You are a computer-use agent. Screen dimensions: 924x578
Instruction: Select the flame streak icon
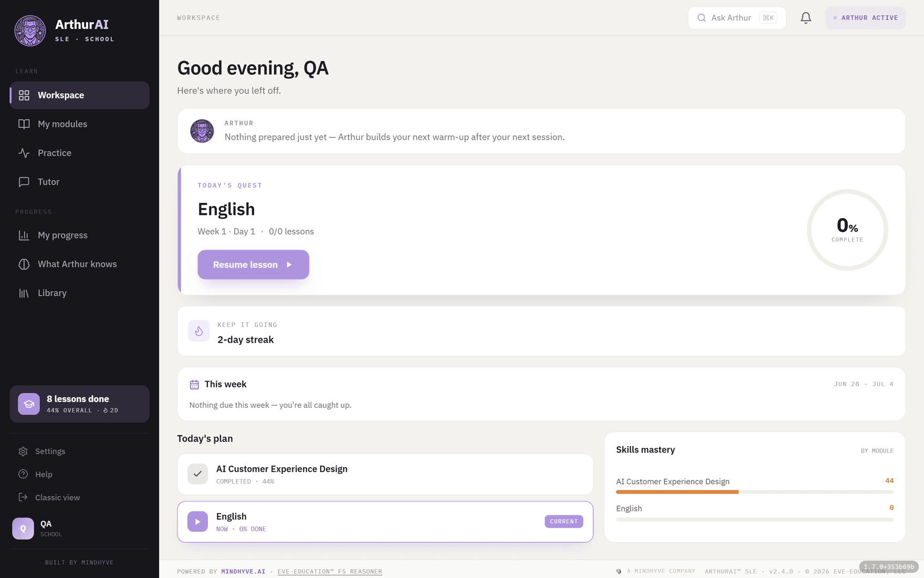click(x=199, y=331)
